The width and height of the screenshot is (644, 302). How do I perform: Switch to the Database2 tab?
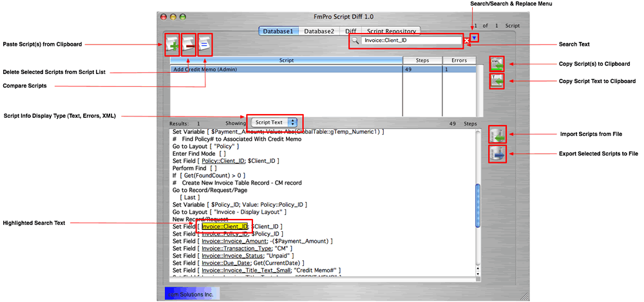[319, 31]
